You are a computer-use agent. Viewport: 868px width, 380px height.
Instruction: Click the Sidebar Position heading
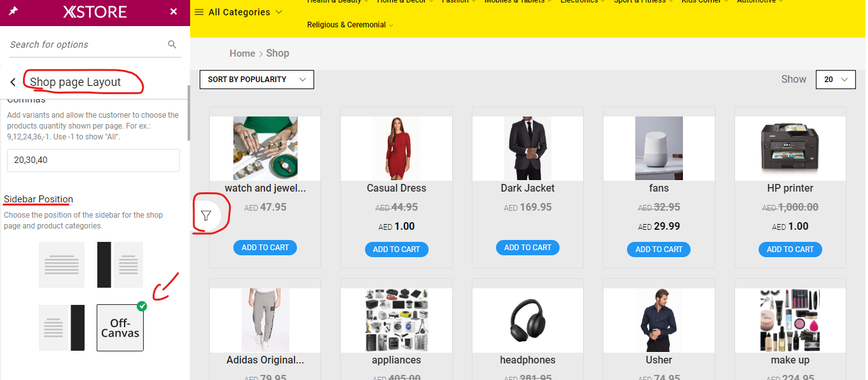tap(38, 199)
